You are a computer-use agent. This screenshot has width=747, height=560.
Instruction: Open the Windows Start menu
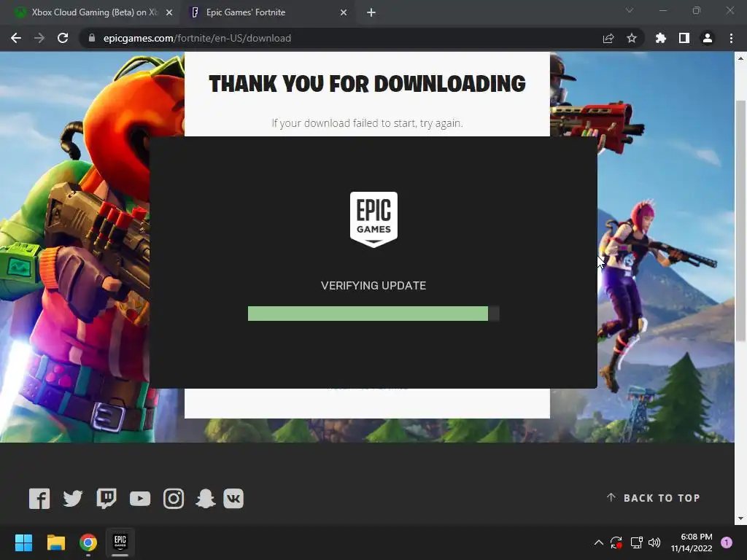coord(23,542)
